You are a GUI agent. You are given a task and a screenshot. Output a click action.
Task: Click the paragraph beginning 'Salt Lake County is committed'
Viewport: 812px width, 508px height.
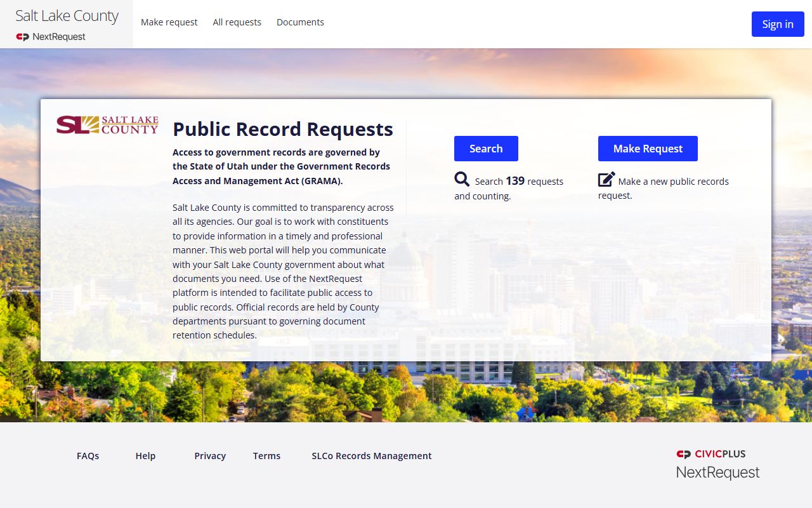pyautogui.click(x=283, y=271)
